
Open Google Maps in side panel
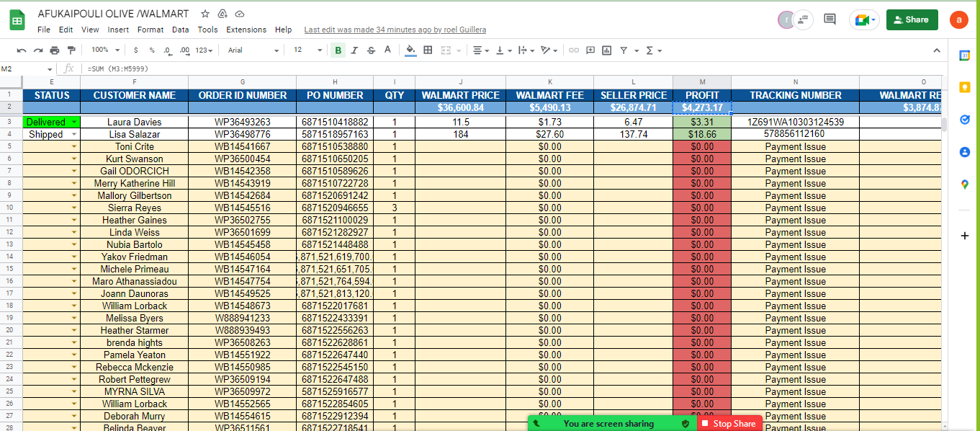(965, 185)
